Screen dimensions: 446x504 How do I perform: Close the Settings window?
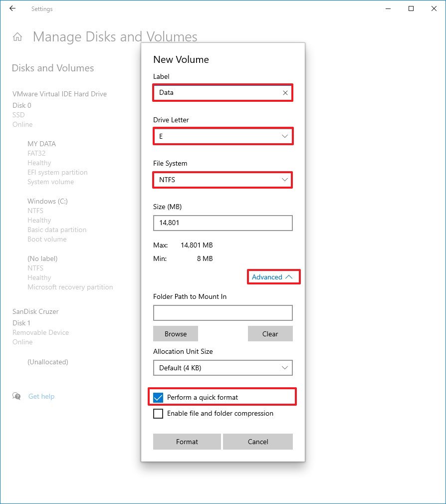click(434, 8)
